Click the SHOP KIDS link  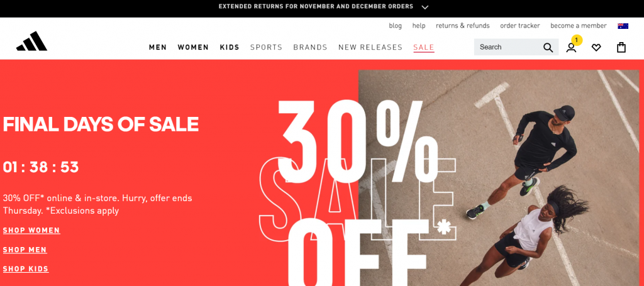[x=26, y=269]
